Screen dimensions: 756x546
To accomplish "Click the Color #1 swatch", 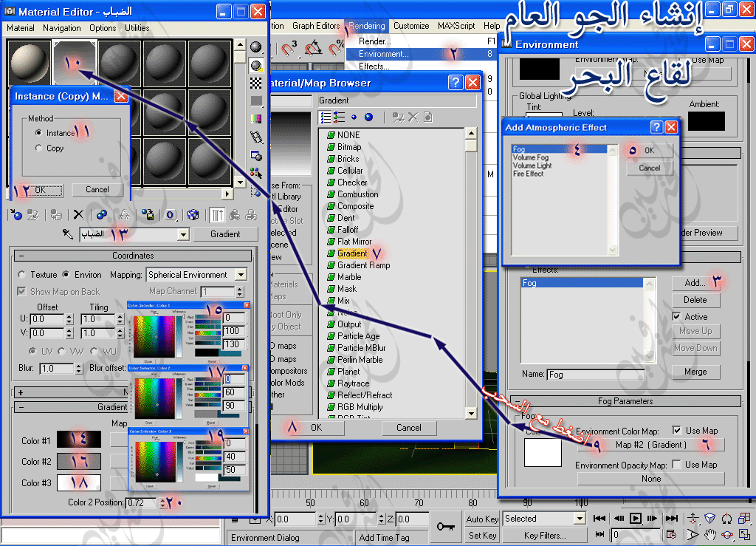I will 79,440.
